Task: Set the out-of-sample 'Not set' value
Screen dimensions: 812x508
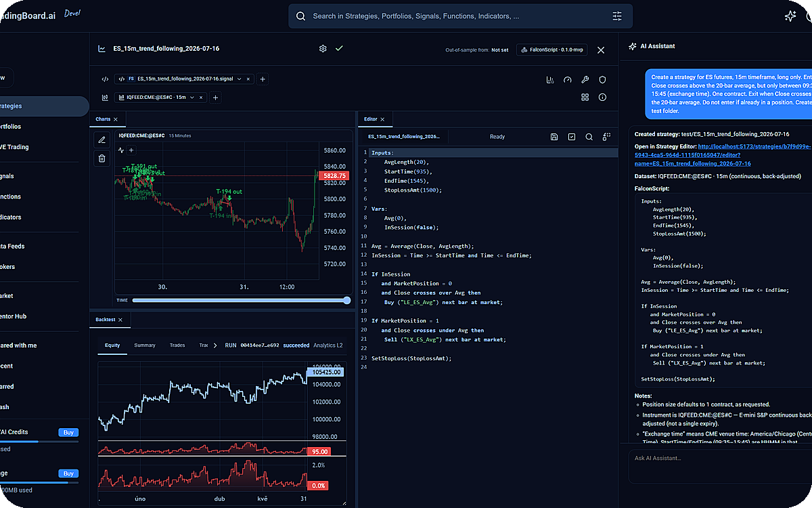Action: pyautogui.click(x=500, y=50)
